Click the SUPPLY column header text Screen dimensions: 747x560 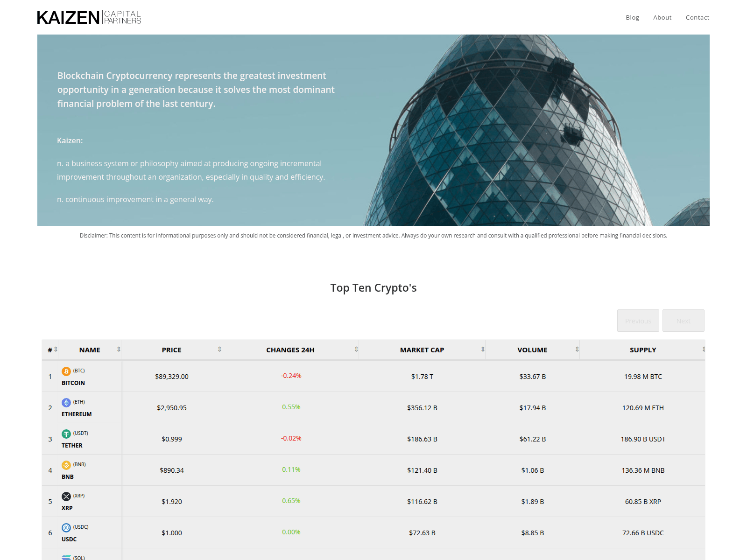pos(643,350)
